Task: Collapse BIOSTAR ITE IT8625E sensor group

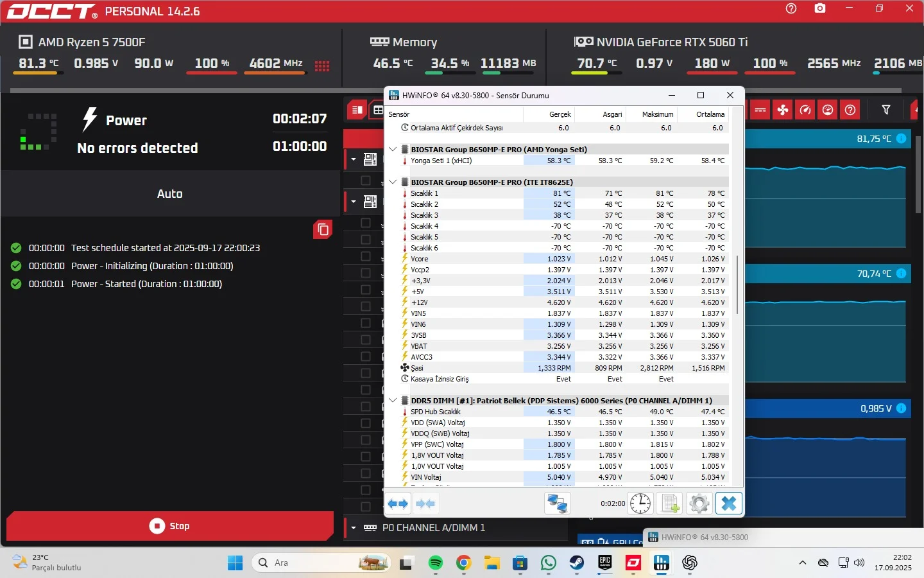Action: point(393,182)
